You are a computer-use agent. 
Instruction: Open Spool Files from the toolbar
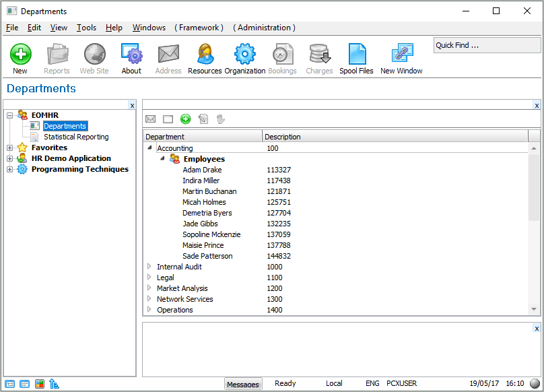(x=356, y=55)
